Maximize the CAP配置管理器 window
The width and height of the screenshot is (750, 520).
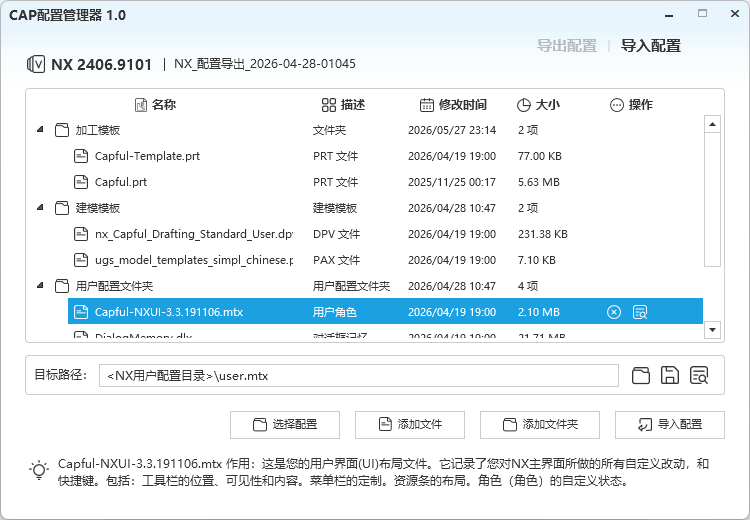click(x=702, y=13)
